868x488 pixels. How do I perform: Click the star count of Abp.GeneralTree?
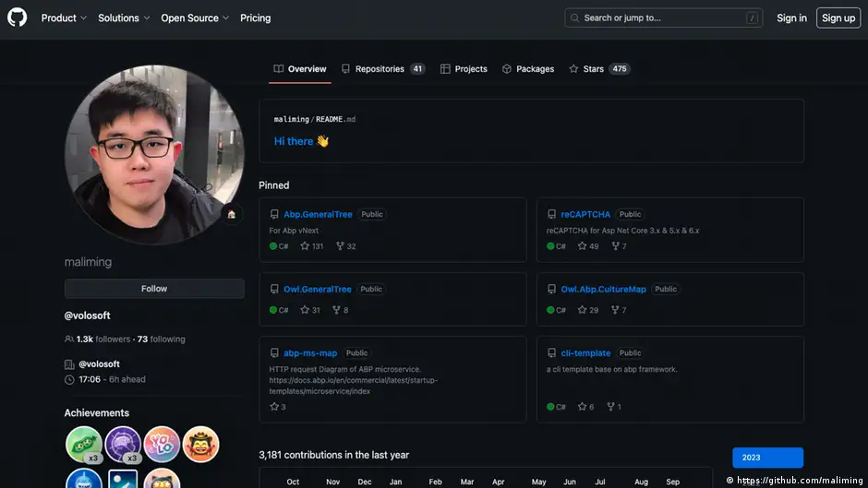(x=311, y=246)
